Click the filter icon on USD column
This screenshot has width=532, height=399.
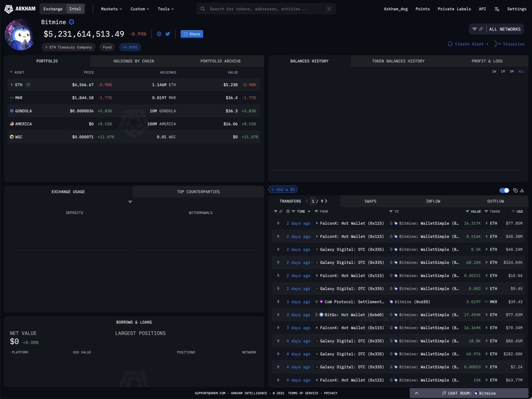click(x=513, y=211)
